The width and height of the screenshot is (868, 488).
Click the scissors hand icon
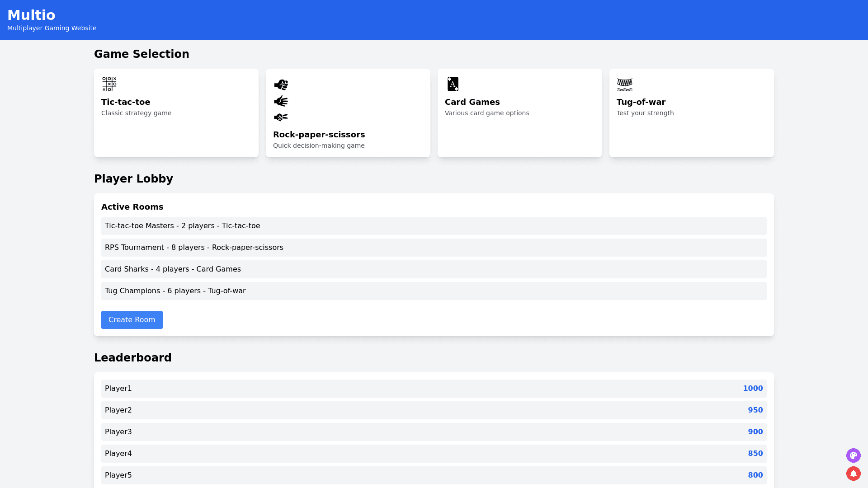pyautogui.click(x=281, y=117)
